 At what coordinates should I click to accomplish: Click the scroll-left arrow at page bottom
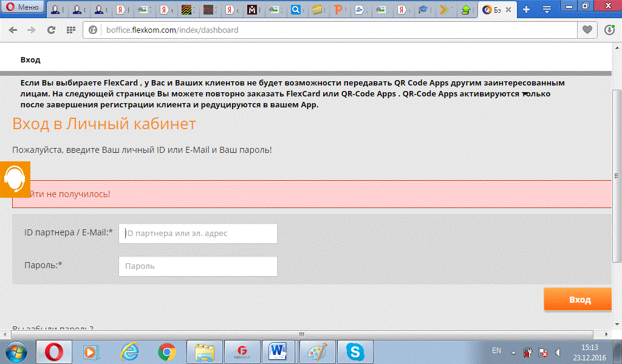click(x=5, y=334)
